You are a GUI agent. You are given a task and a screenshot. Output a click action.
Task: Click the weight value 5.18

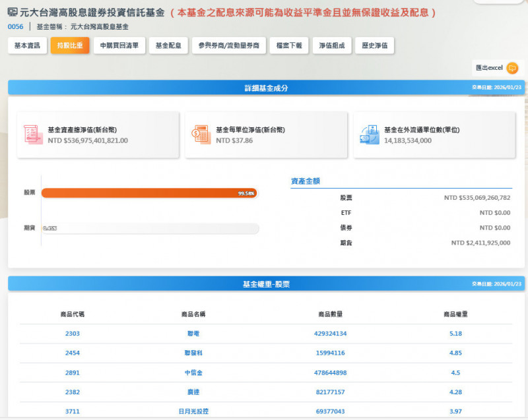pyautogui.click(x=455, y=334)
